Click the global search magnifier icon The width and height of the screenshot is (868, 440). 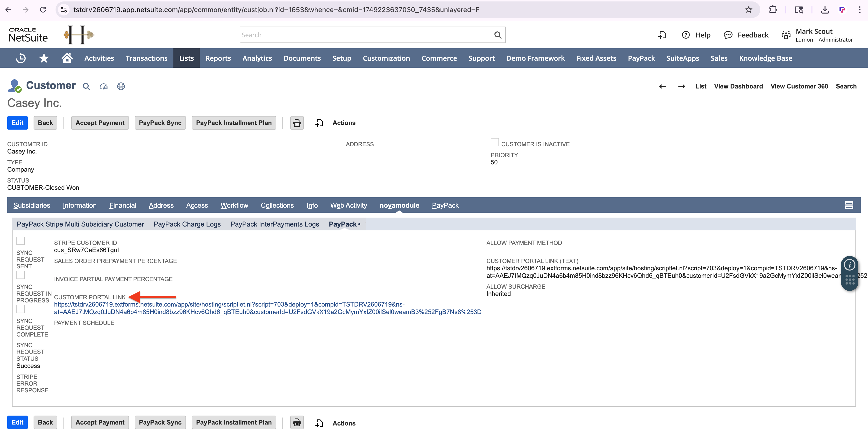(x=498, y=35)
